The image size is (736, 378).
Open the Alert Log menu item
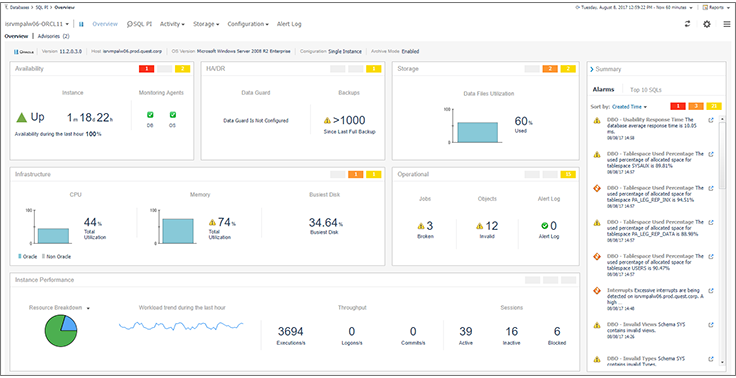289,24
